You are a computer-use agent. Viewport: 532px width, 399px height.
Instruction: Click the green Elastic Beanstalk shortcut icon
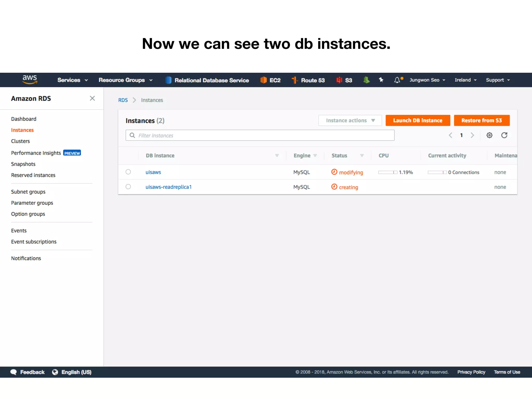tap(366, 80)
